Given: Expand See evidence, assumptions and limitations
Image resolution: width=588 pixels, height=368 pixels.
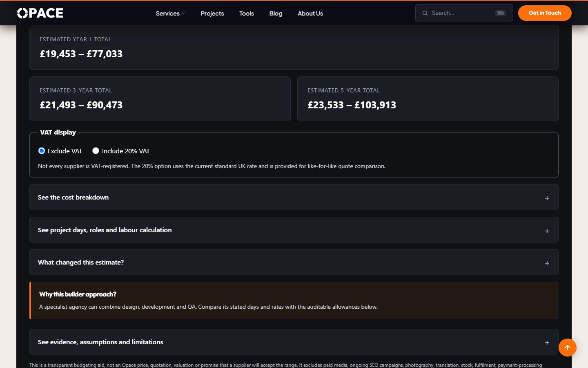Looking at the screenshot, I should 294,342.
